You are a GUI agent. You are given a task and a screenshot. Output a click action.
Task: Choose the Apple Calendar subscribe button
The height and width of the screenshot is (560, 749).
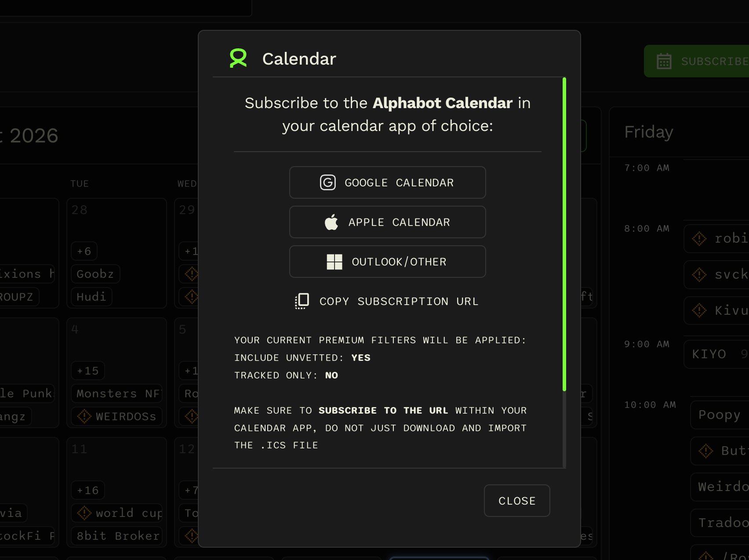pos(387,222)
